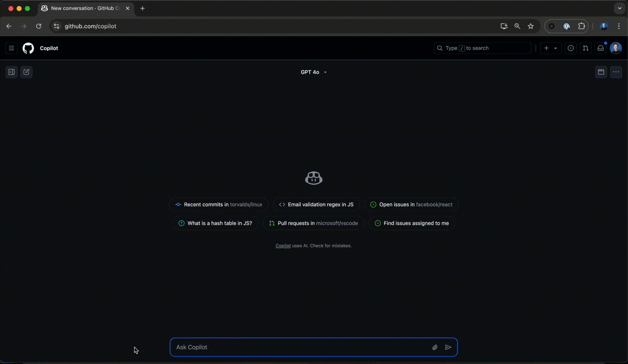Expand the Create new dropdown arrow
Image resolution: width=628 pixels, height=364 pixels.
[555, 48]
